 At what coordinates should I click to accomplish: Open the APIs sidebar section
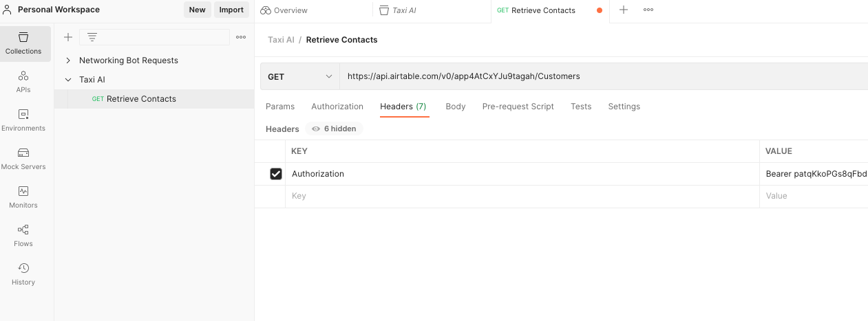pyautogui.click(x=23, y=82)
